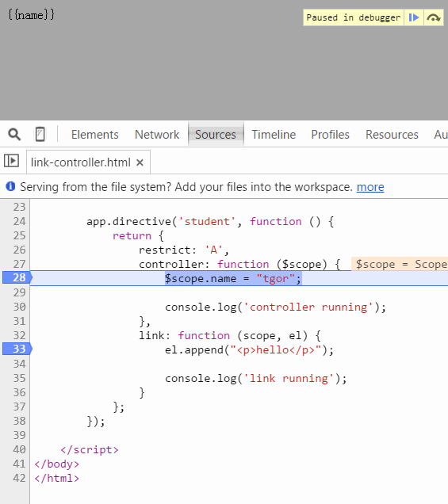Switch to the Timeline panel
Image resolution: width=448 pixels, height=504 pixels.
click(274, 135)
